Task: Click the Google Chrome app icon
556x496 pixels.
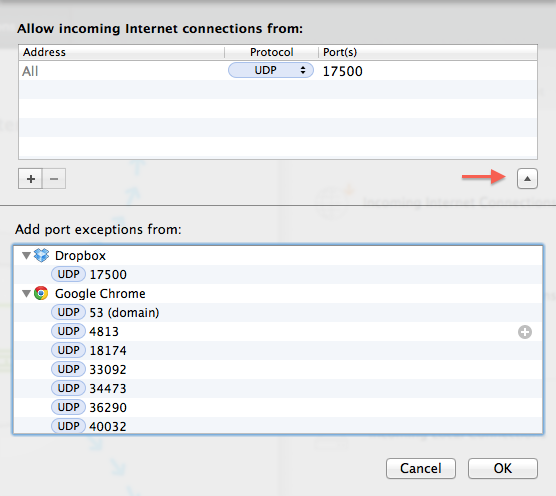Action: [41, 293]
